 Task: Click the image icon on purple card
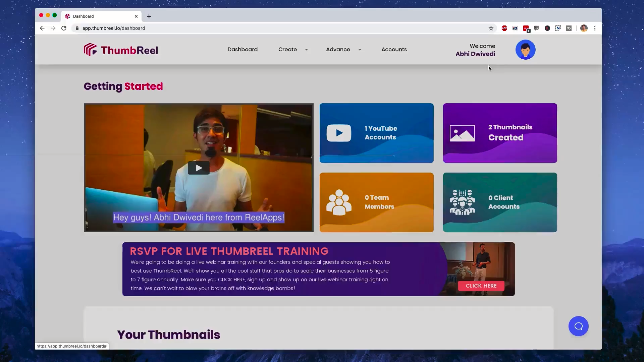(x=462, y=133)
